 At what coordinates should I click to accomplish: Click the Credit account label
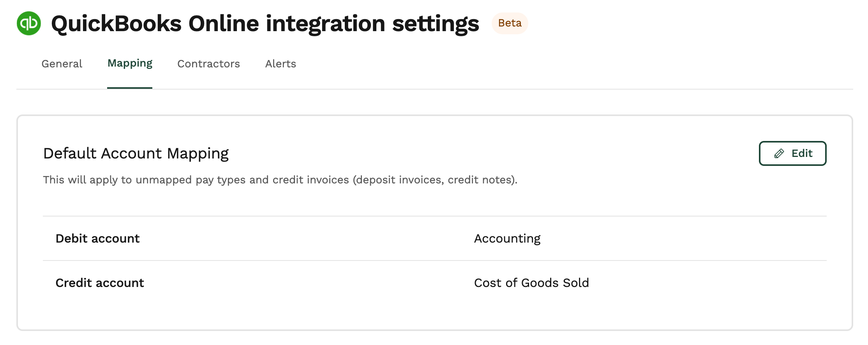coord(100,283)
